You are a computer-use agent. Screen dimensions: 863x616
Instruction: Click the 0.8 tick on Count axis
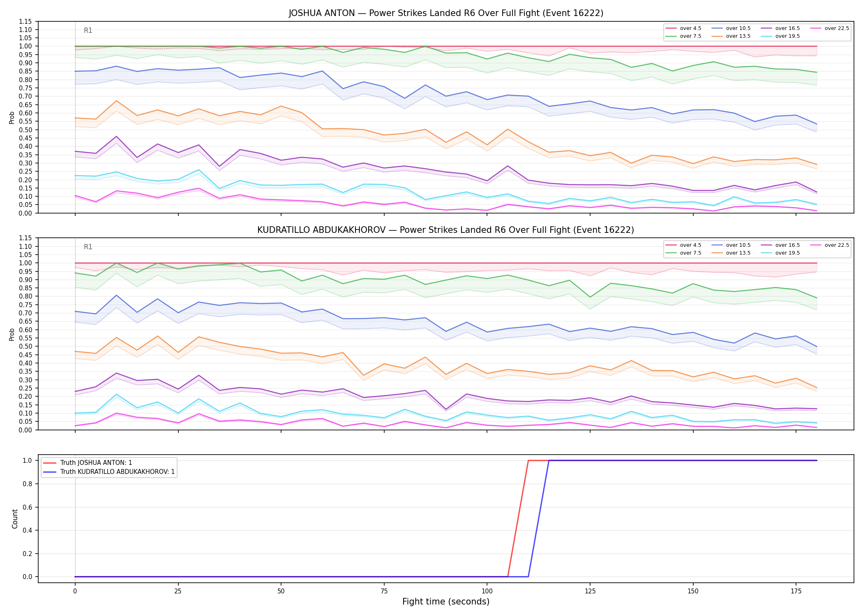28,484
